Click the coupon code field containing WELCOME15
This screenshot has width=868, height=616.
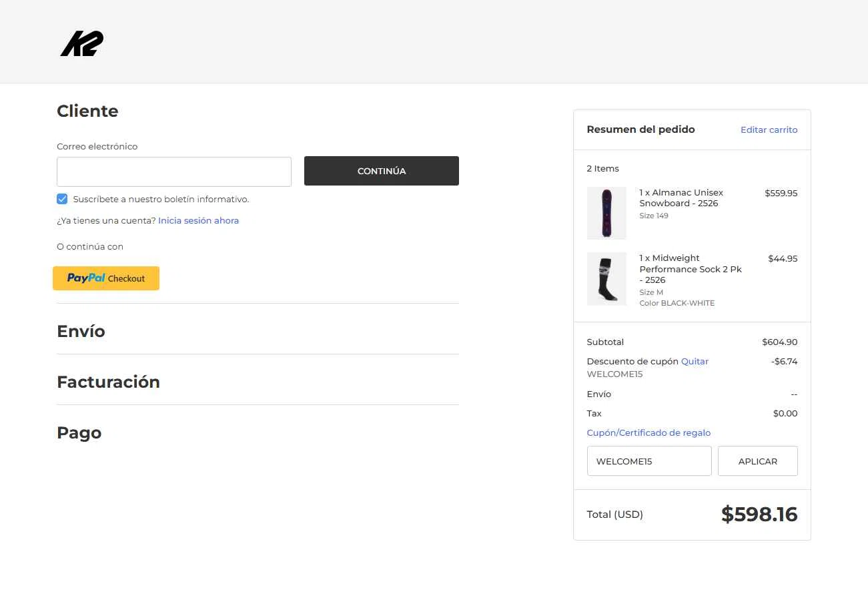point(649,461)
